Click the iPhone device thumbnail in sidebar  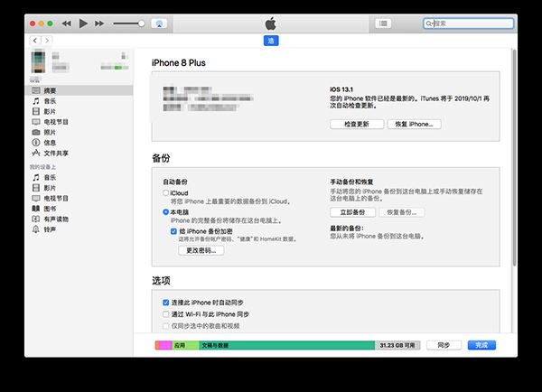[38, 61]
